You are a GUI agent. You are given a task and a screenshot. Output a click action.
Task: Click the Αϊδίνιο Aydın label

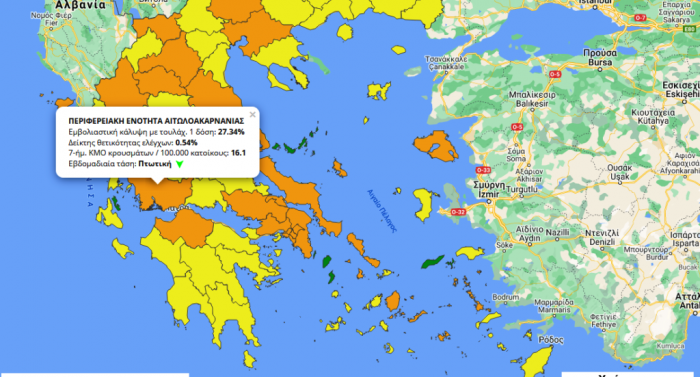[529, 234]
